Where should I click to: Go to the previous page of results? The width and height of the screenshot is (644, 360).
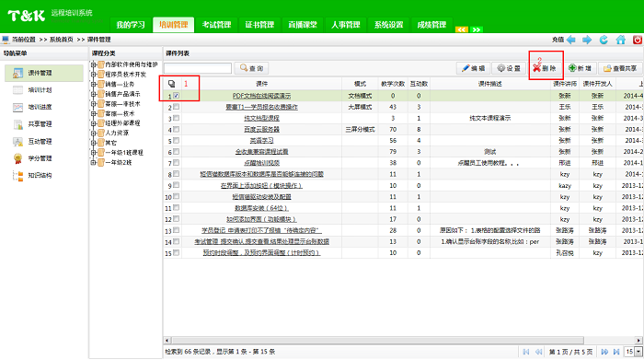(x=538, y=352)
